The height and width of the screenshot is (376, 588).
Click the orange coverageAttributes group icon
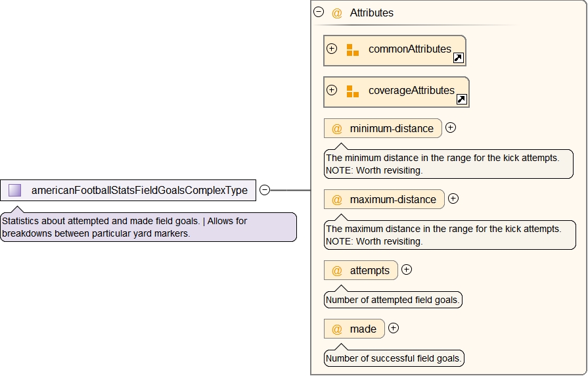pos(353,91)
